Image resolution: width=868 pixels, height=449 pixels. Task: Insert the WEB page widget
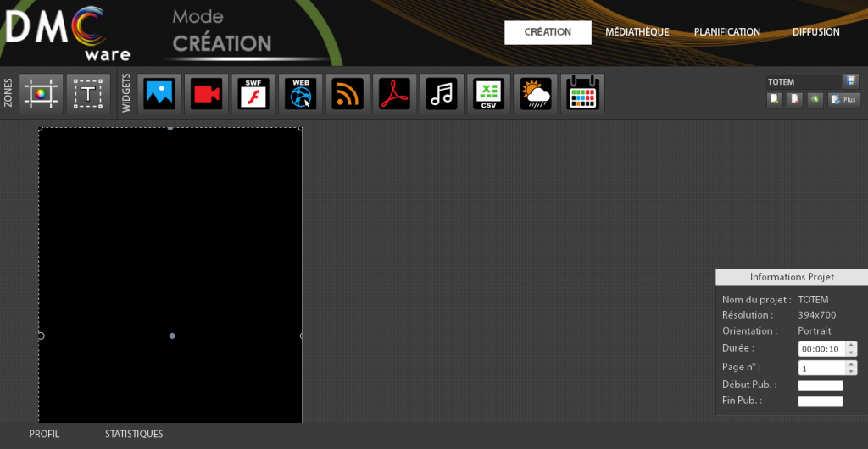(x=301, y=93)
